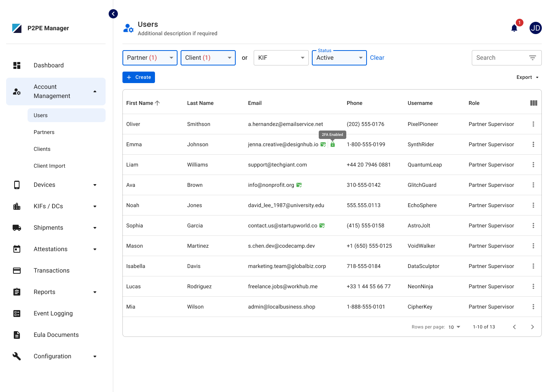Click the Eula Documents file icon
Screen dimensions: 551x392
tap(17, 335)
